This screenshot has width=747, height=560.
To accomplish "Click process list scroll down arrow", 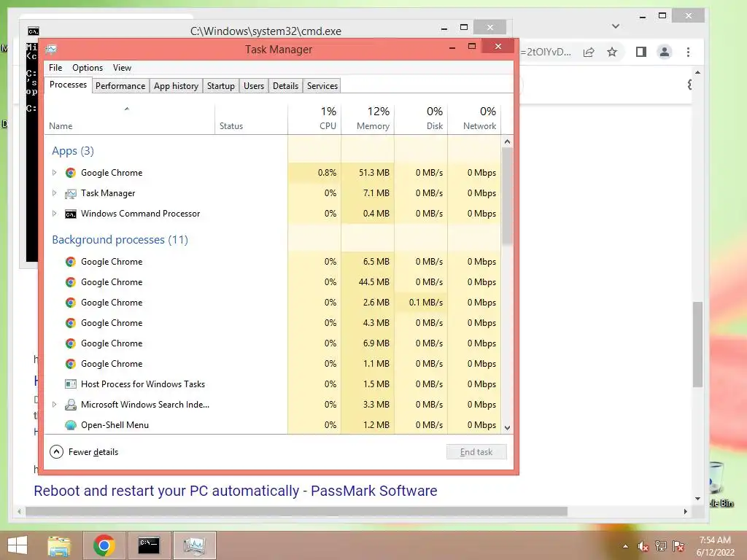I will tap(508, 427).
